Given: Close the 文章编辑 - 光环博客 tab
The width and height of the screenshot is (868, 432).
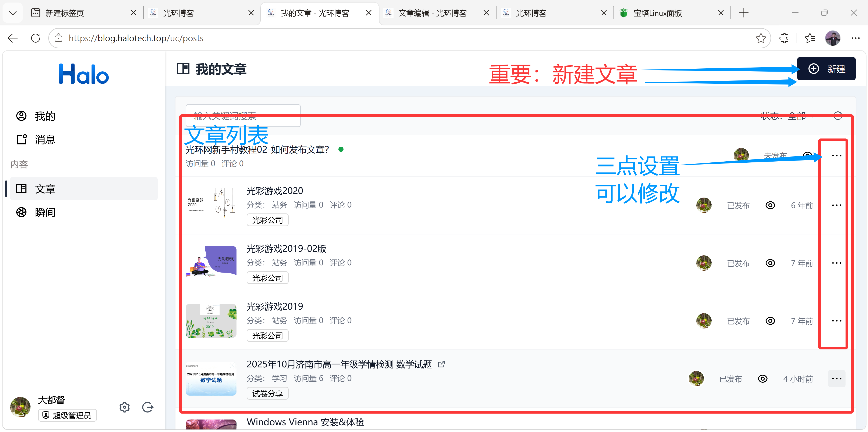Looking at the screenshot, I should (x=486, y=13).
